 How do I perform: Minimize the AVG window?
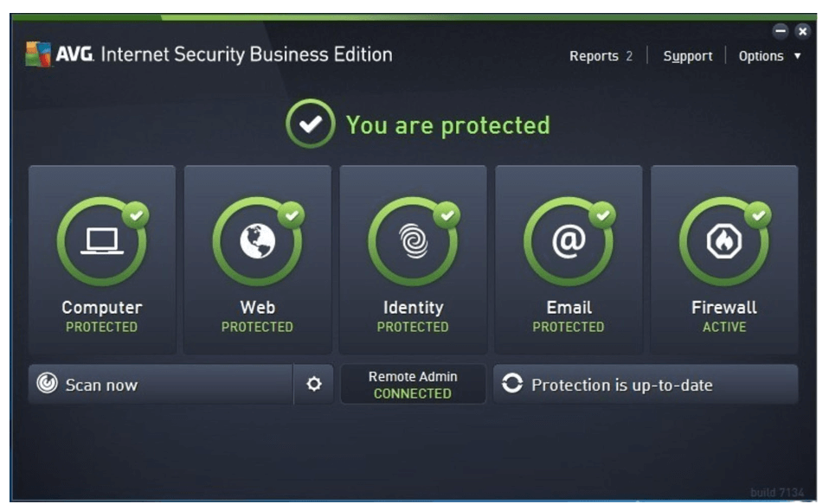[x=781, y=31]
